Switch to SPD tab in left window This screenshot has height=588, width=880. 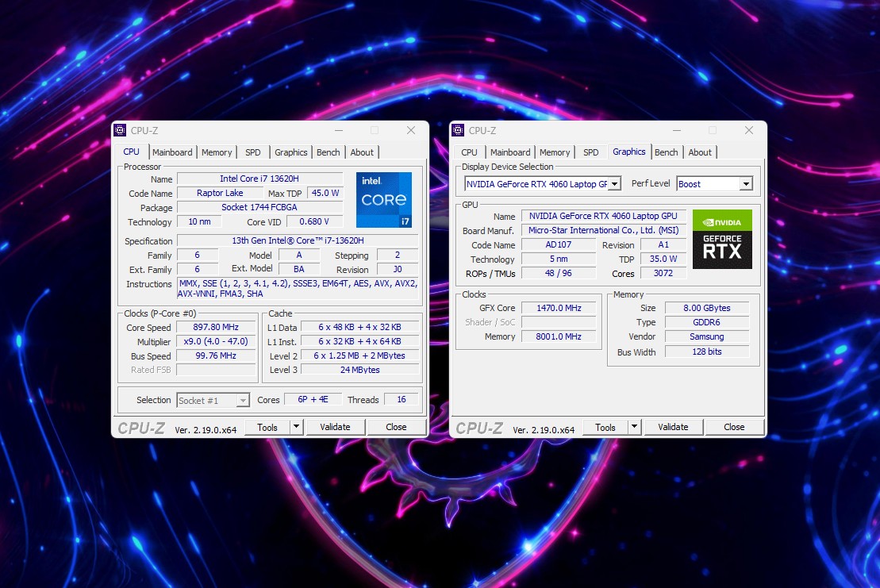tap(253, 152)
